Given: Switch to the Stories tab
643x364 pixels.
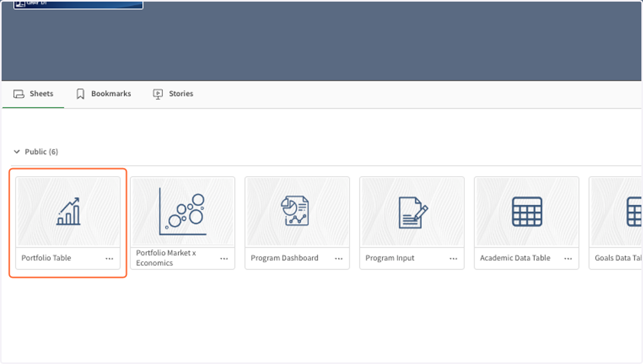Looking at the screenshot, I should (x=173, y=94).
